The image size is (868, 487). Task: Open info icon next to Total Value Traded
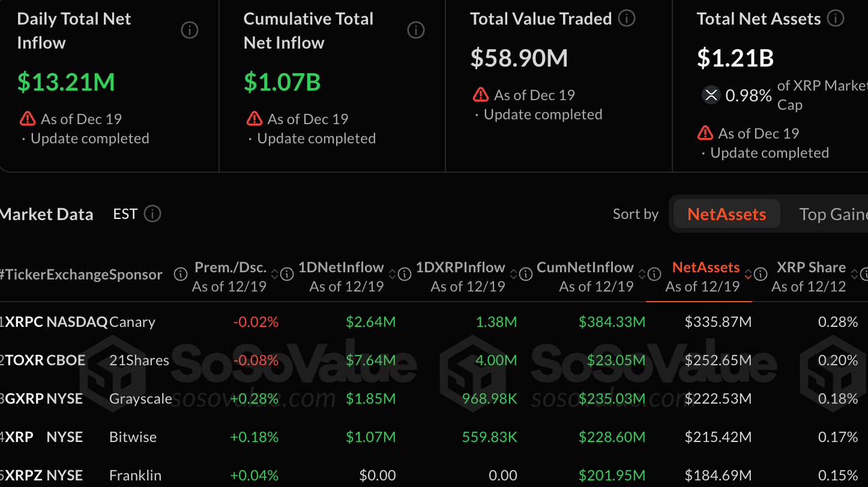pyautogui.click(x=627, y=19)
